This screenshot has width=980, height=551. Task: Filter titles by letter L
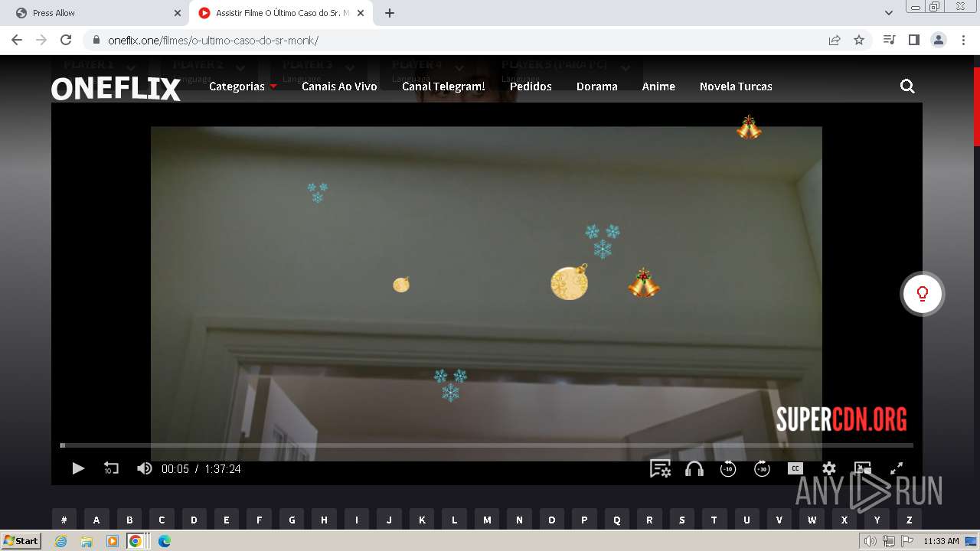(x=454, y=520)
